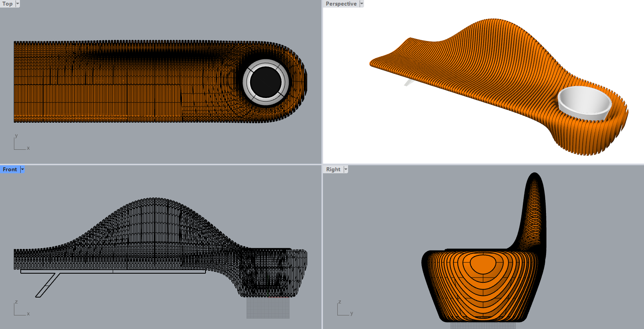Click the Front viewport title label
Screen dimensions: 644x329
[x=10, y=169]
